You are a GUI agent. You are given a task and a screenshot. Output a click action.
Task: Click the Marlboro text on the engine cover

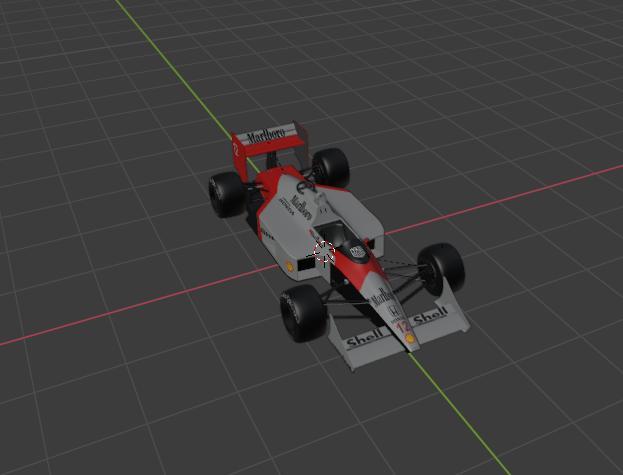click(302, 207)
